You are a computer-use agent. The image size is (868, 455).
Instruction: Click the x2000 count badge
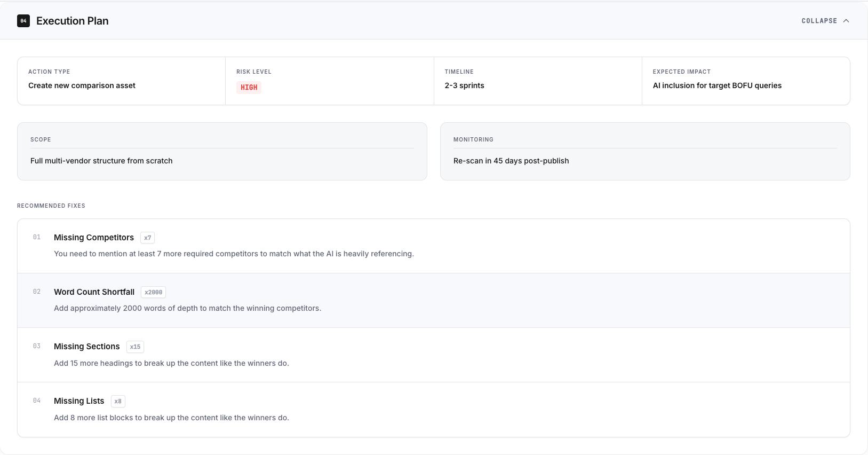coord(153,293)
